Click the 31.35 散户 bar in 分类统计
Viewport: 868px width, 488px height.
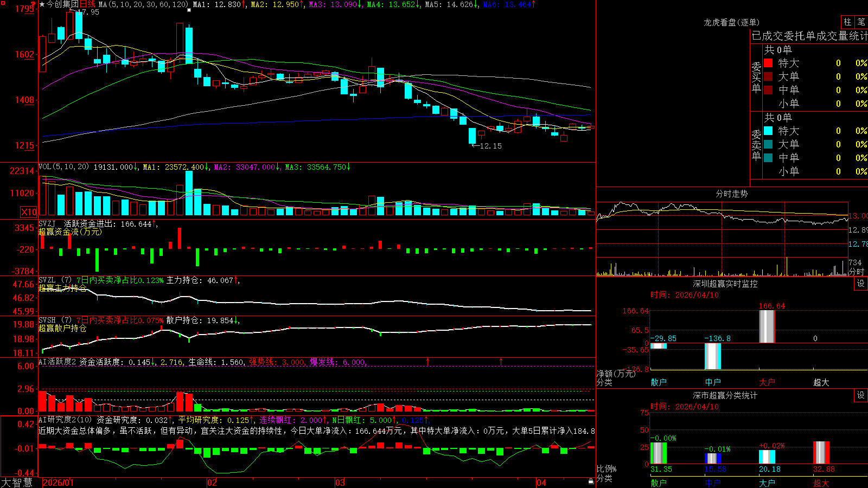[x=659, y=453]
